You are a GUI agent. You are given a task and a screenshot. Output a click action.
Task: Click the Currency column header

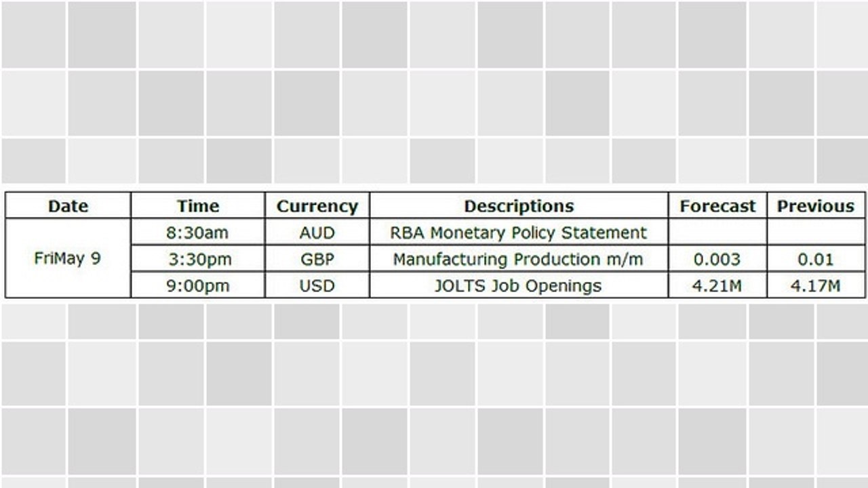tap(317, 206)
